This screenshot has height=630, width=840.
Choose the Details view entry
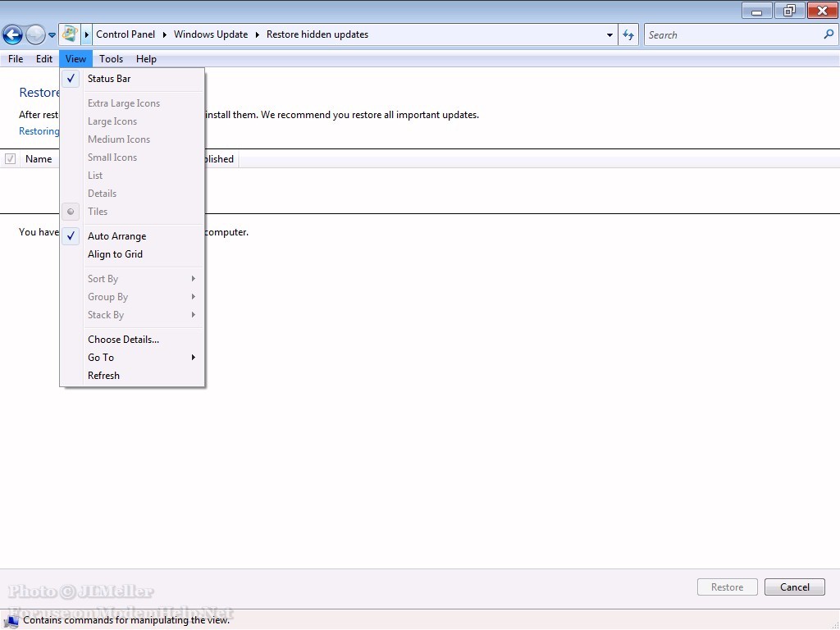coord(132,194)
